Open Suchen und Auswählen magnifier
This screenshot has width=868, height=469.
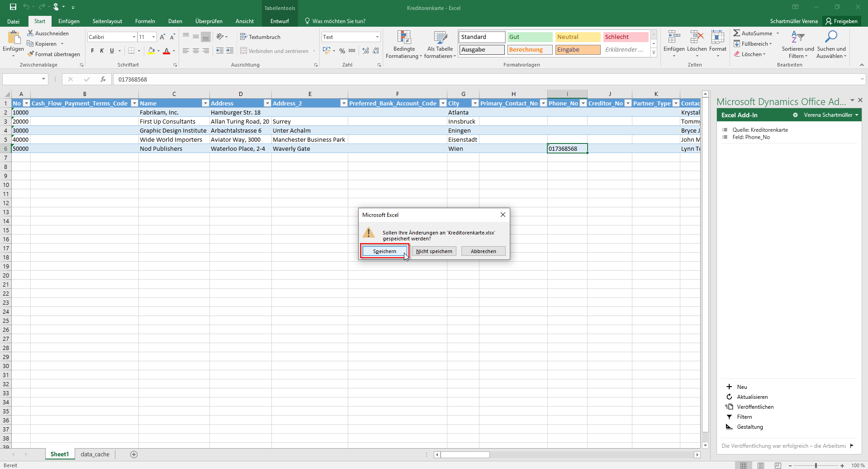click(x=831, y=44)
